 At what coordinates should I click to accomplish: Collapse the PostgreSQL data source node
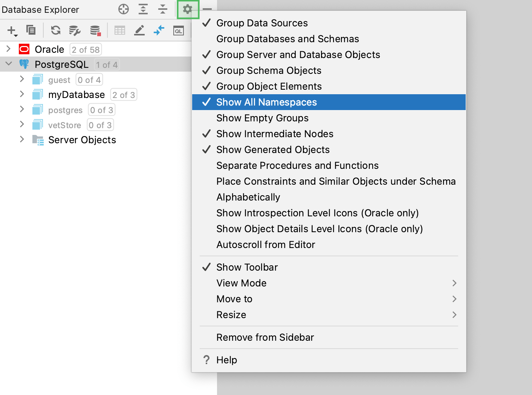8,64
